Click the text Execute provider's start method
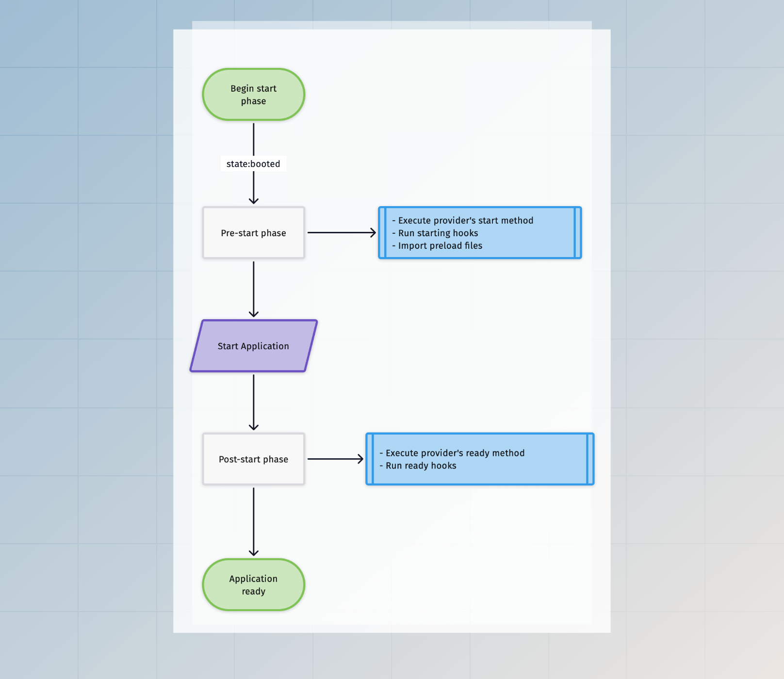Image resolution: width=784 pixels, height=679 pixels. click(462, 220)
